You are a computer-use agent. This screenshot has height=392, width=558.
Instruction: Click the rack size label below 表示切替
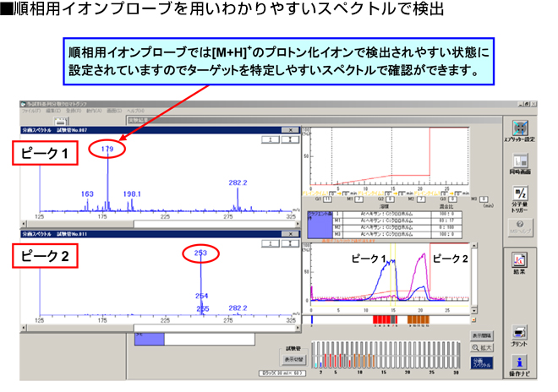coord(282,373)
